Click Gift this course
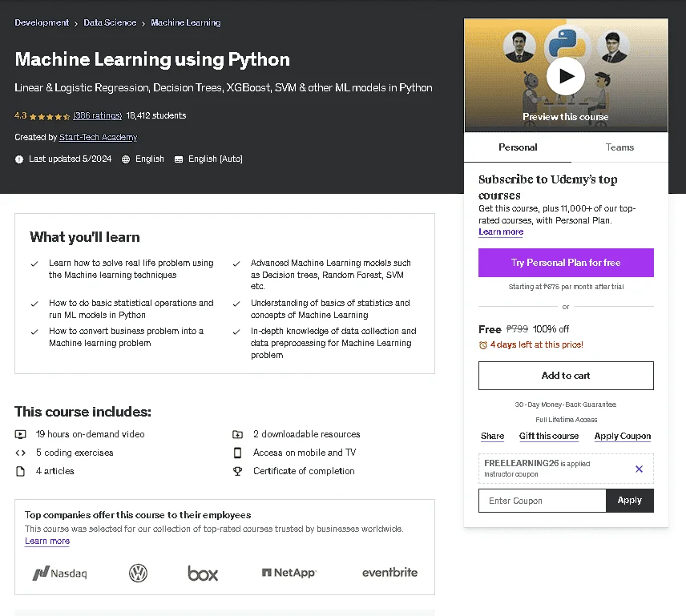Viewport: 686px width, 616px height. (x=549, y=436)
